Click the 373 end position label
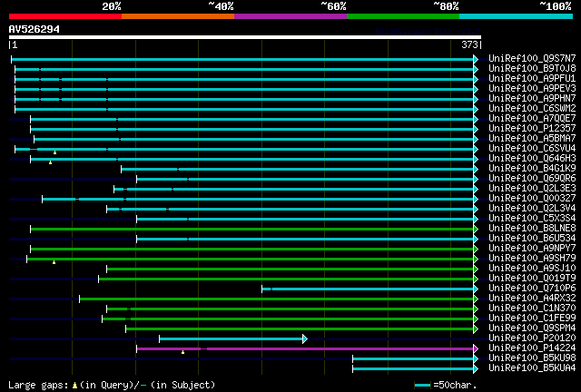Viewport: 581px width, 392px height. (x=469, y=44)
